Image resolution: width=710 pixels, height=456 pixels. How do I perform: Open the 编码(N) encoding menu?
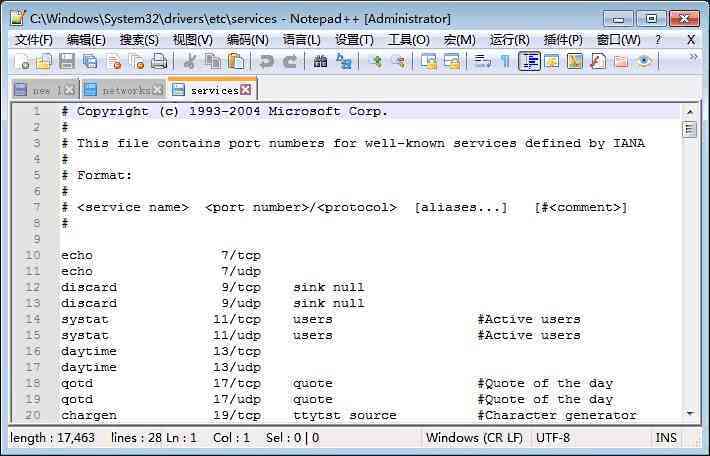pyautogui.click(x=247, y=40)
